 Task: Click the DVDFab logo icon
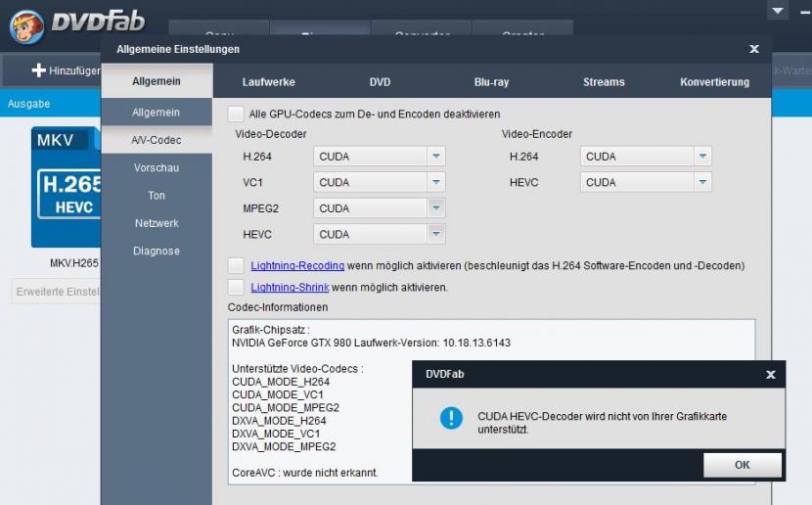[26, 26]
